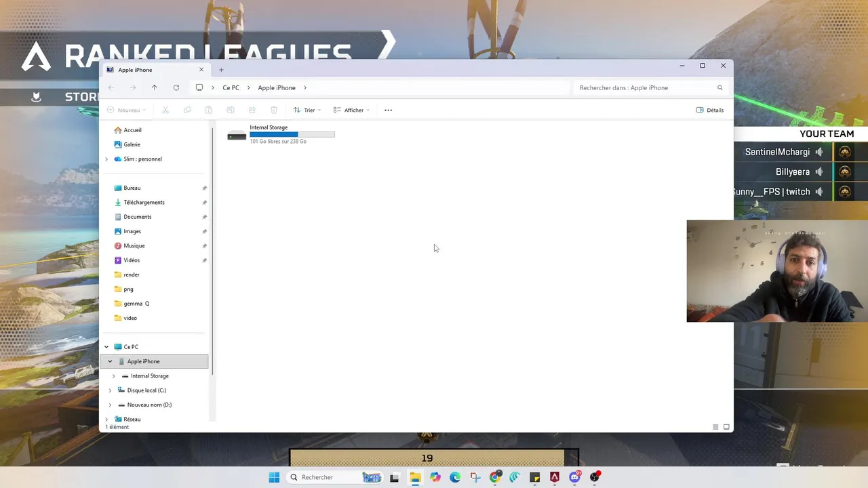
Task: Click the Cut scissors icon
Action: point(165,110)
